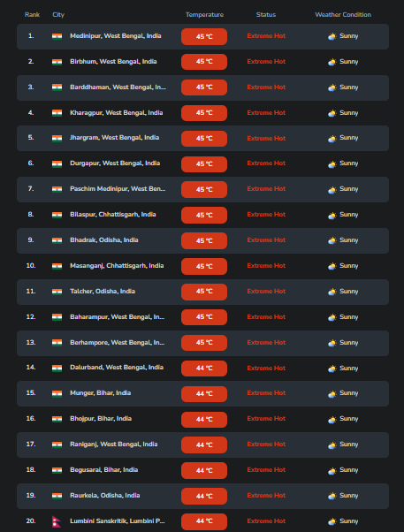Click the sunny icon in the Raurkela row
Screen dimensions: 404x532
(x=332, y=496)
